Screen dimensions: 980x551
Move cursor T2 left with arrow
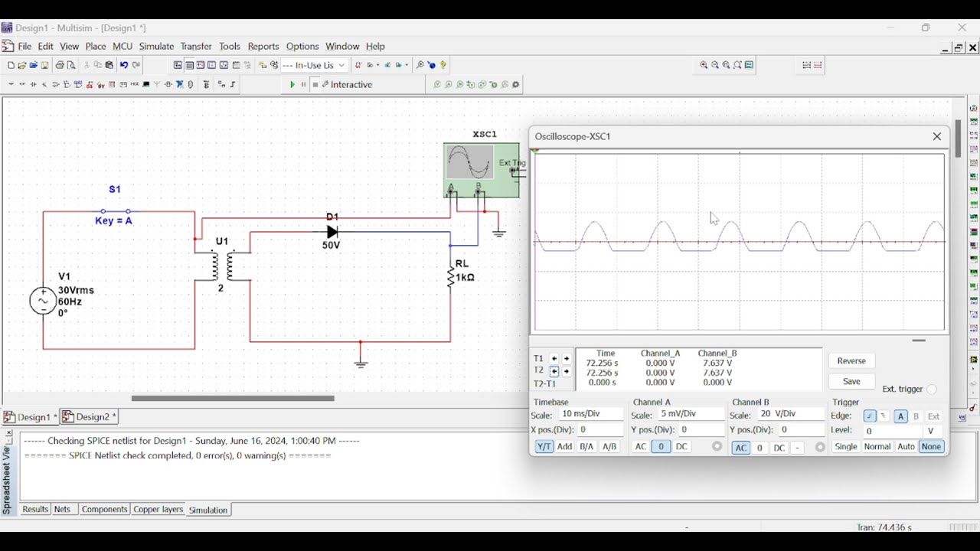[554, 371]
